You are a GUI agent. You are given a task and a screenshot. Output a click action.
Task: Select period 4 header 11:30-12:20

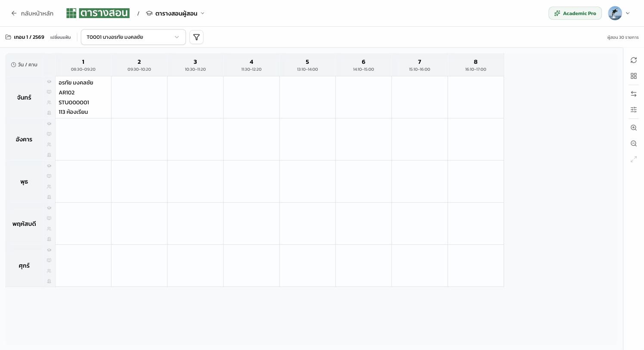click(x=251, y=65)
